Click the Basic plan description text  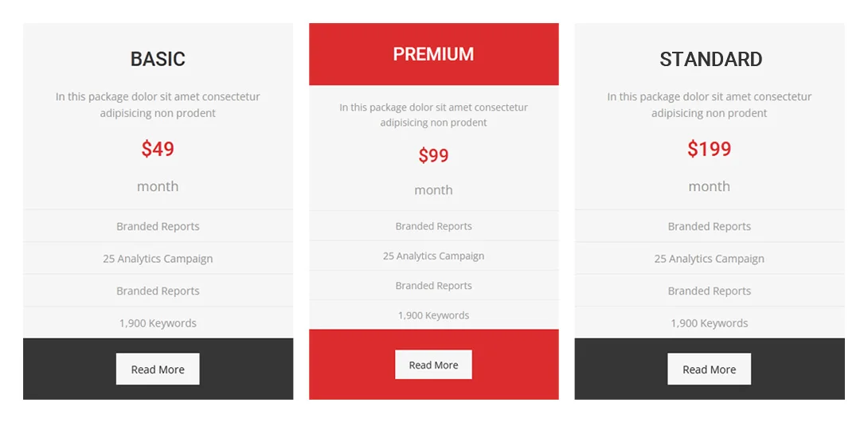pyautogui.click(x=158, y=104)
